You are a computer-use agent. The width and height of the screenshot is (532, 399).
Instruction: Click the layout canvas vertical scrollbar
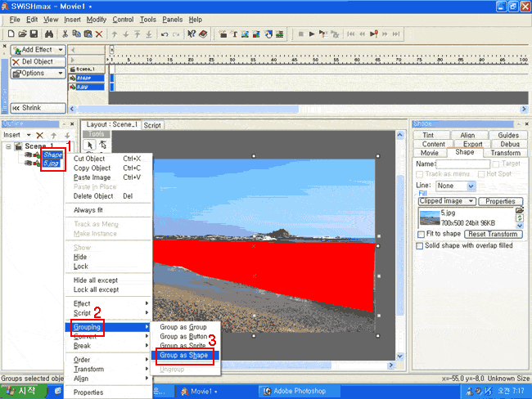click(x=400, y=246)
